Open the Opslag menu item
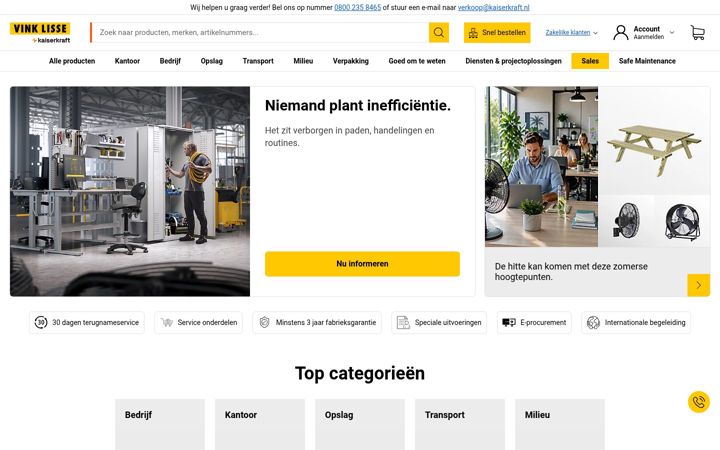The image size is (720, 450). 212,61
